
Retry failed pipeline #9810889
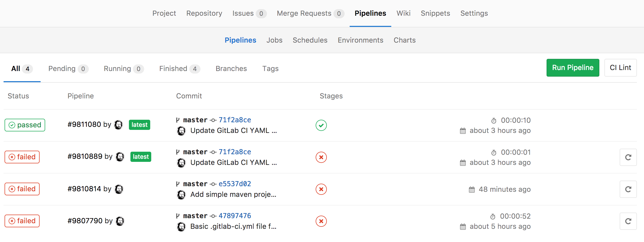[628, 157]
